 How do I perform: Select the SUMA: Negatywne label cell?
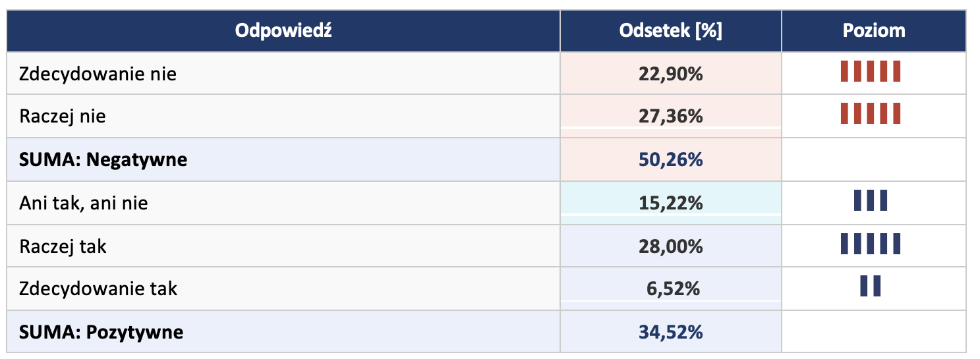point(103,159)
